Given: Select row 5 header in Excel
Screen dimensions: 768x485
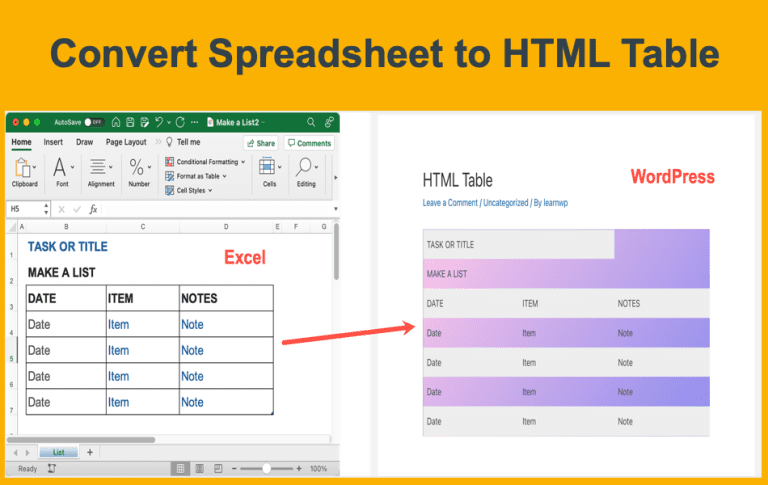Looking at the screenshot, I should point(11,350).
